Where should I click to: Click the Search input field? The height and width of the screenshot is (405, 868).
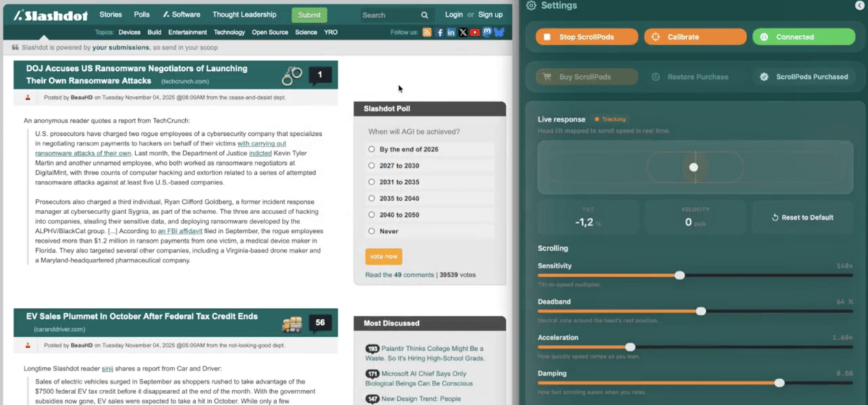[389, 14]
